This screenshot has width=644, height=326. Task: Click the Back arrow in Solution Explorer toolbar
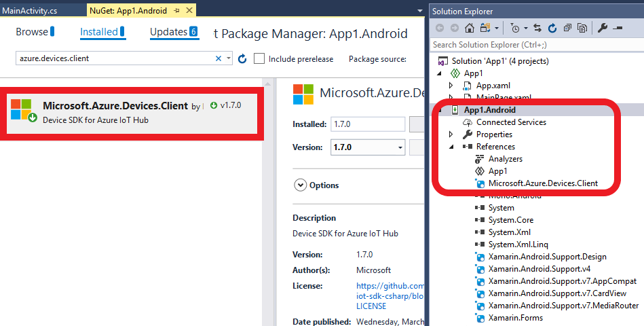[440, 28]
